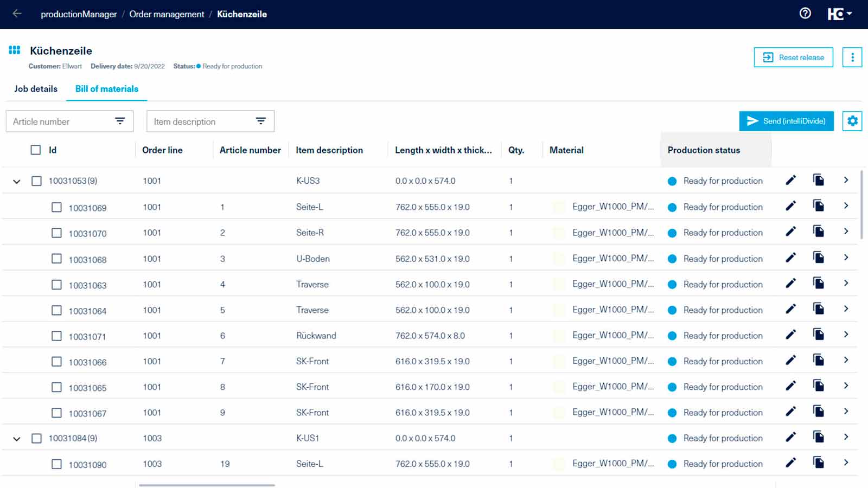Tick the select-all checkbox beside Id
The width and height of the screenshot is (868, 488).
click(x=36, y=150)
